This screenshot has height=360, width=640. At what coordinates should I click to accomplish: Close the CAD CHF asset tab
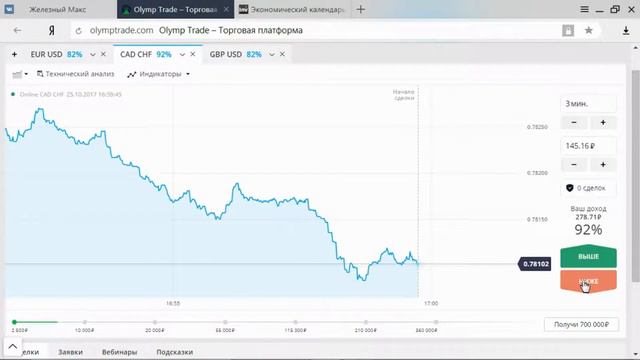[193, 54]
